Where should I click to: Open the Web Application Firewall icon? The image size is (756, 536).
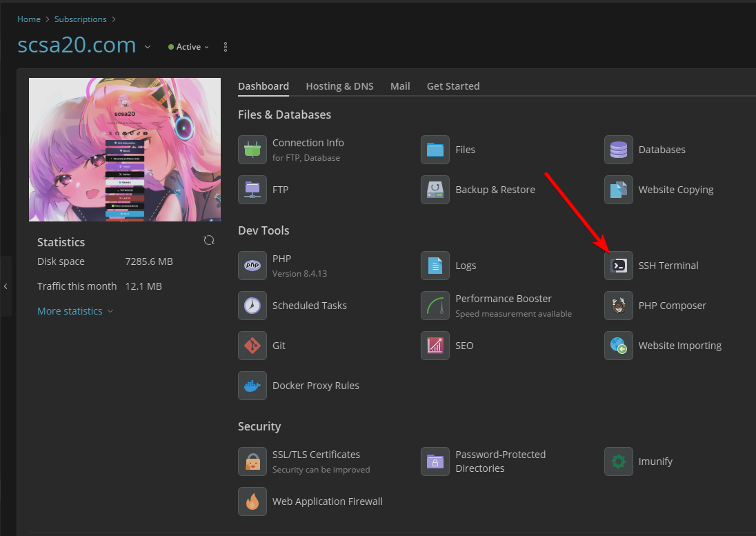pyautogui.click(x=252, y=502)
